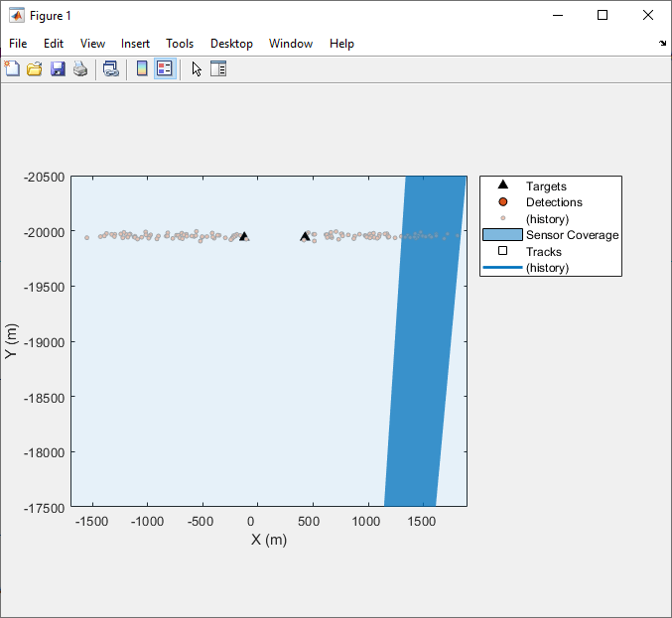This screenshot has height=618, width=672.
Task: Click the 0 X-axis tick label
Action: click(x=251, y=522)
